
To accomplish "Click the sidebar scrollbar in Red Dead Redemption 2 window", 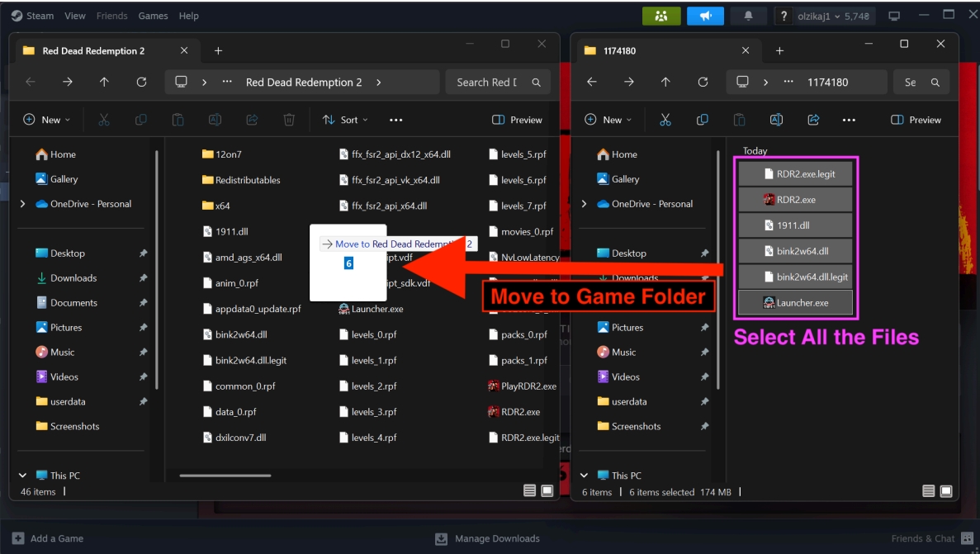I will [156, 269].
